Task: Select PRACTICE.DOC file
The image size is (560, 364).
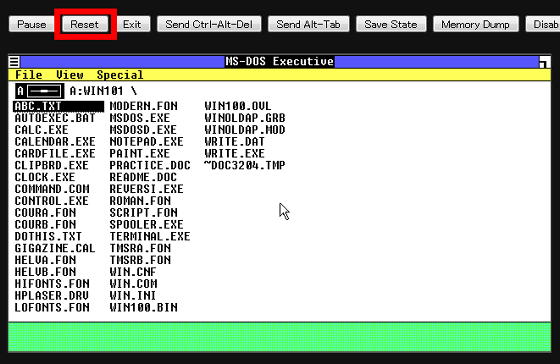Action: tap(150, 165)
